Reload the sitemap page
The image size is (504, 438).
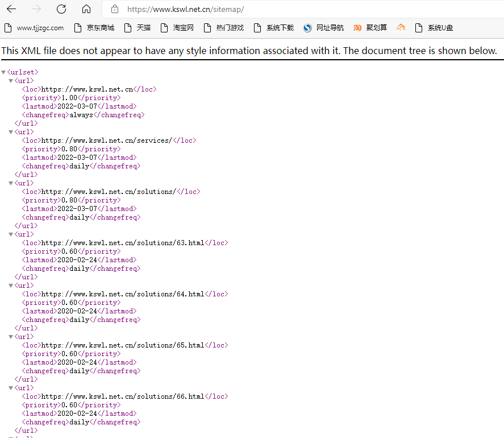(x=61, y=9)
